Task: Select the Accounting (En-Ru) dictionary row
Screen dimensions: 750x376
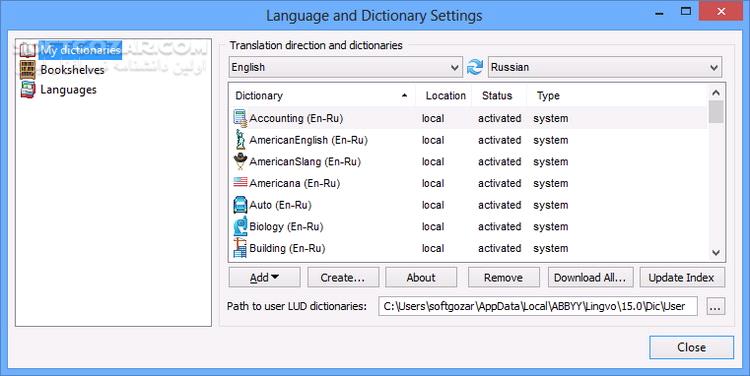Action: click(x=469, y=118)
